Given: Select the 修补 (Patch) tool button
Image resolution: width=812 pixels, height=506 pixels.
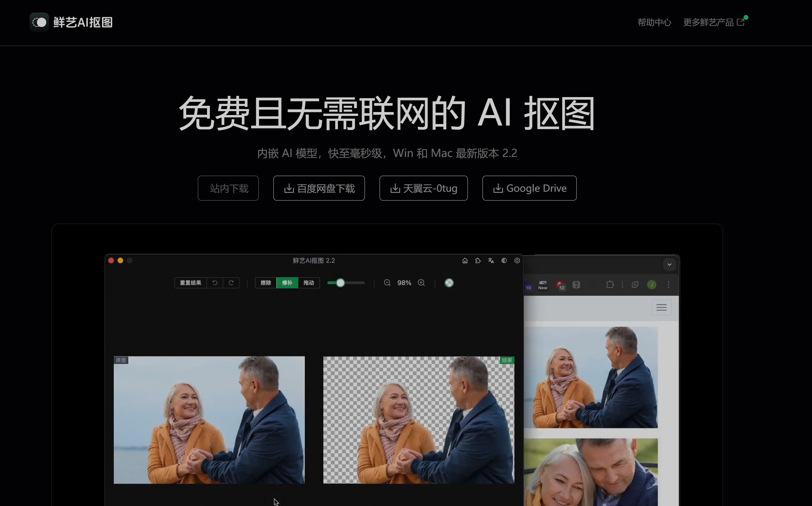Looking at the screenshot, I should [x=287, y=283].
